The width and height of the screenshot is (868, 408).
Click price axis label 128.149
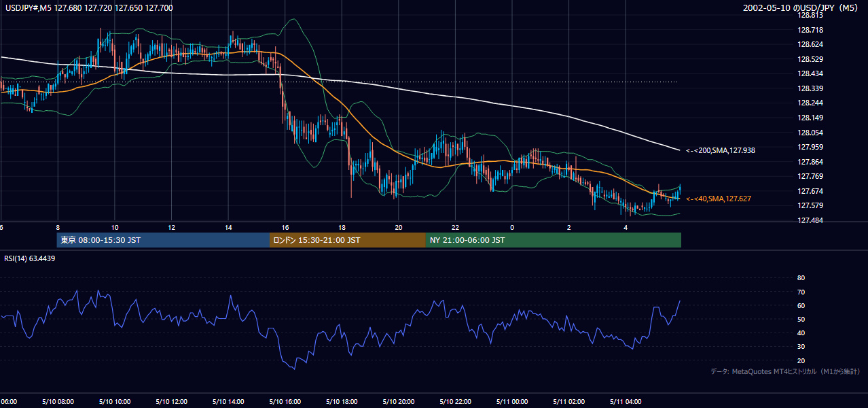810,118
